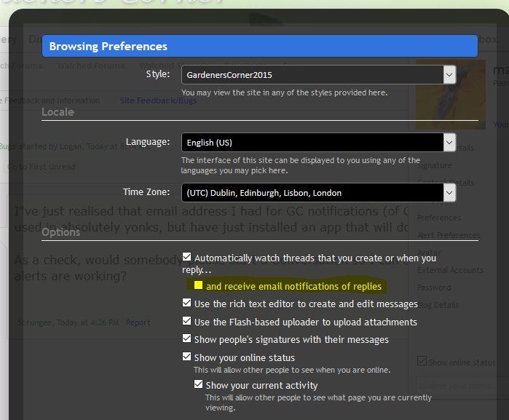
Task: Enable receive email notifications of replies
Action: coord(198,286)
